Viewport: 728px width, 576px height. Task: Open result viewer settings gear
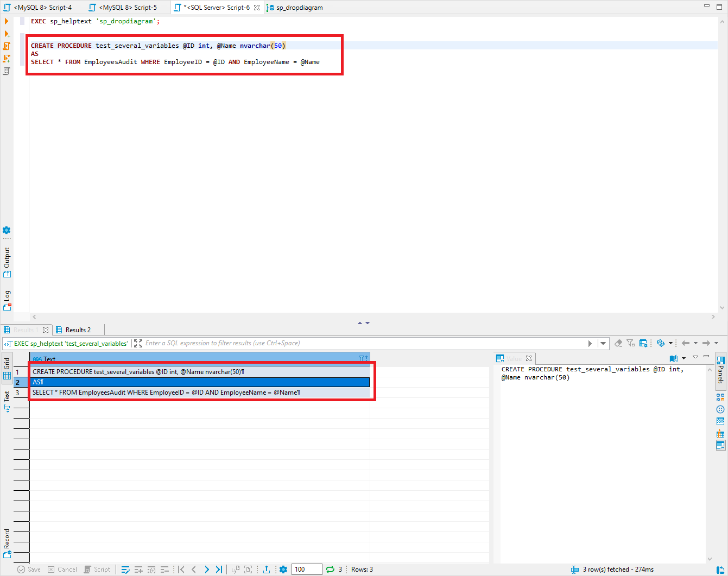pyautogui.click(x=283, y=569)
